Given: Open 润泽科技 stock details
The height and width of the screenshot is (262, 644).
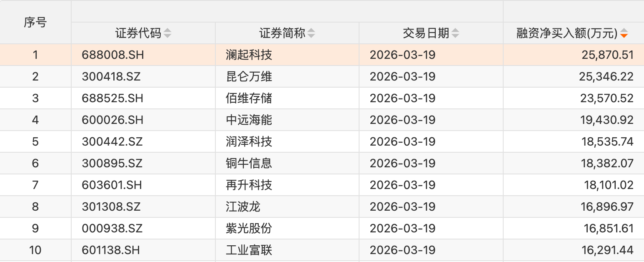Looking at the screenshot, I should coord(249,141).
